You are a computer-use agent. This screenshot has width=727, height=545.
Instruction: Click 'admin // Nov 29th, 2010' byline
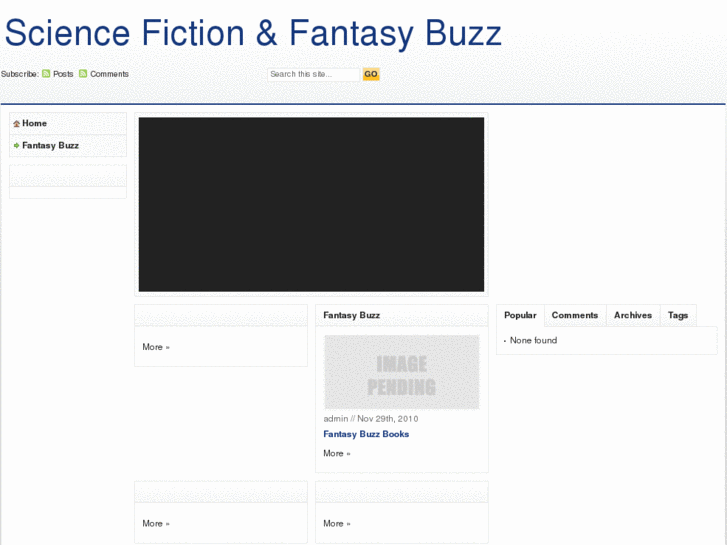click(371, 419)
